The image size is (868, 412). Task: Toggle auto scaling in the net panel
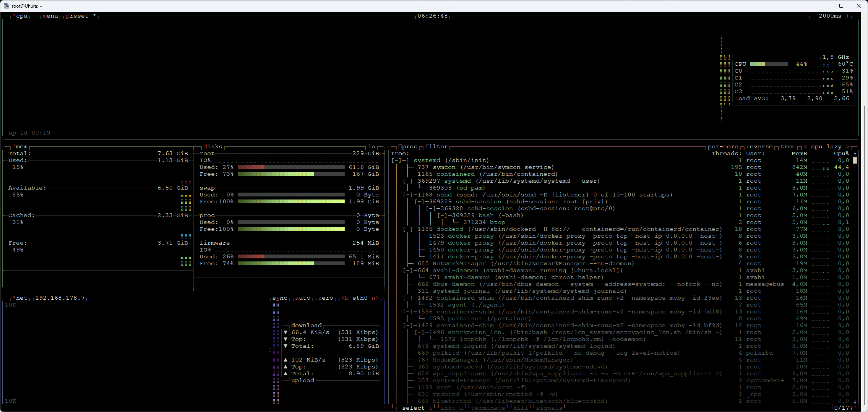coord(303,298)
